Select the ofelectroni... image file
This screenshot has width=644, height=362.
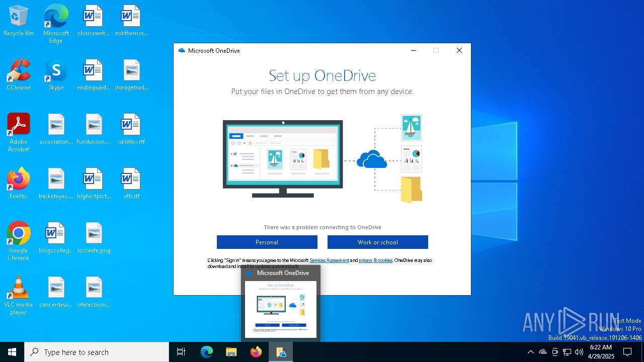point(94,293)
